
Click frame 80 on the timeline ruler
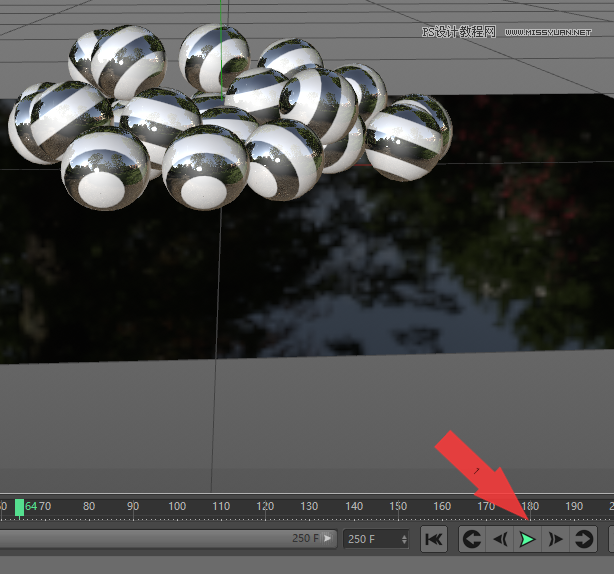coord(89,507)
